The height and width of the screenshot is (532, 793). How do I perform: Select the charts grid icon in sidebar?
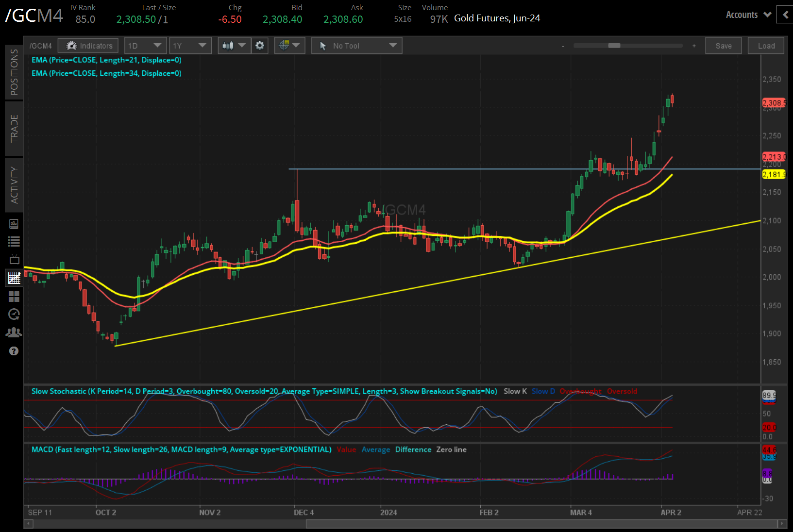14,278
